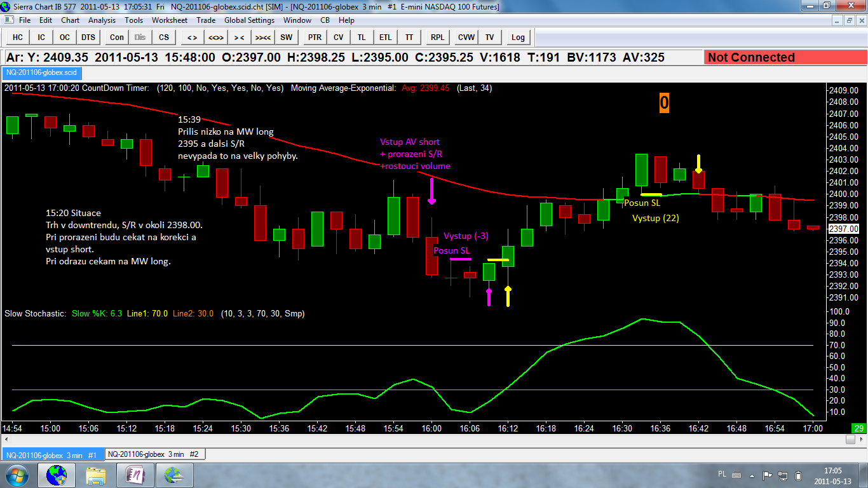Click the <<>> toolbar button

(x=216, y=37)
